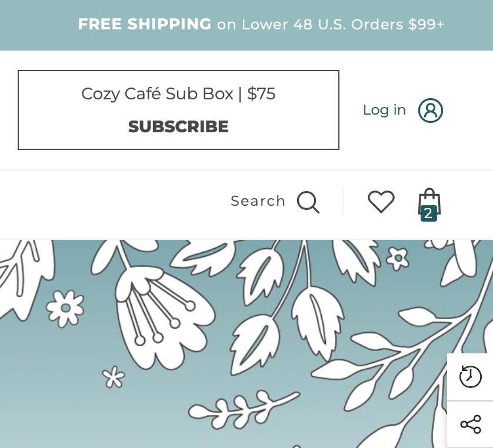This screenshot has height=448, width=493.
Task: Click the small daisy in floral banner
Action: (x=65, y=308)
